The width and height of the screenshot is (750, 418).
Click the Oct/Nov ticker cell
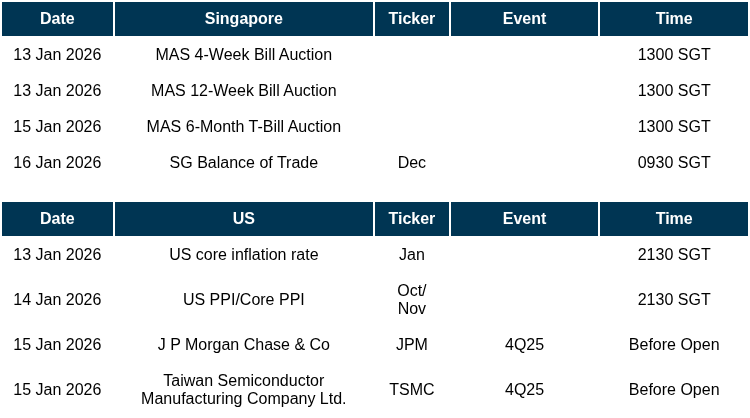tap(411, 300)
